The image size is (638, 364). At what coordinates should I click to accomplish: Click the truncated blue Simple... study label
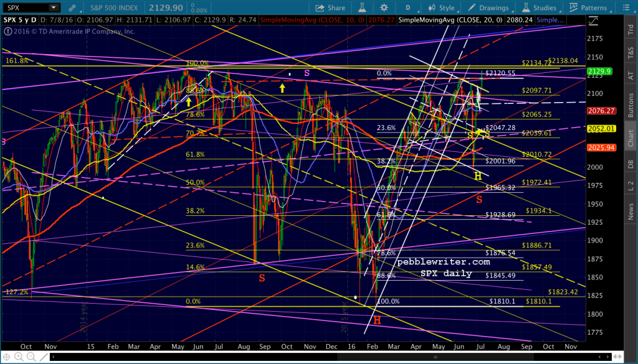pos(550,19)
